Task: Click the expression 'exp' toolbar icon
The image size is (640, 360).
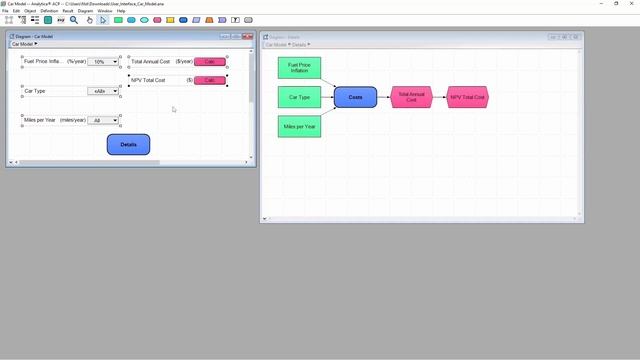Action: click(61, 20)
